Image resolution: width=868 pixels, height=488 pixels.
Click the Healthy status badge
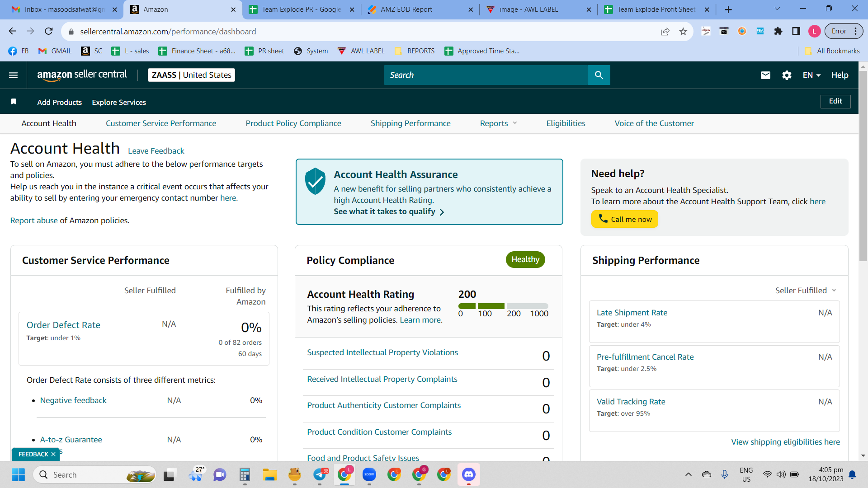(x=525, y=259)
